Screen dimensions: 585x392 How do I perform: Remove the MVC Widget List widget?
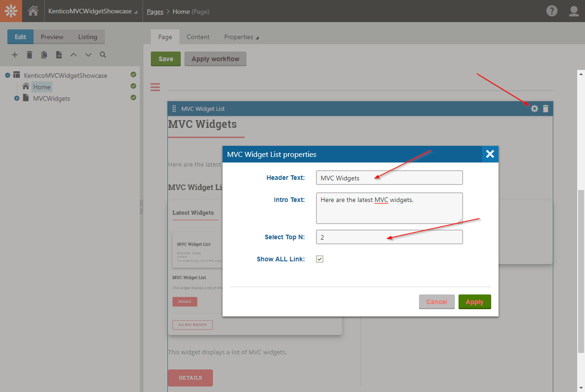pos(545,109)
